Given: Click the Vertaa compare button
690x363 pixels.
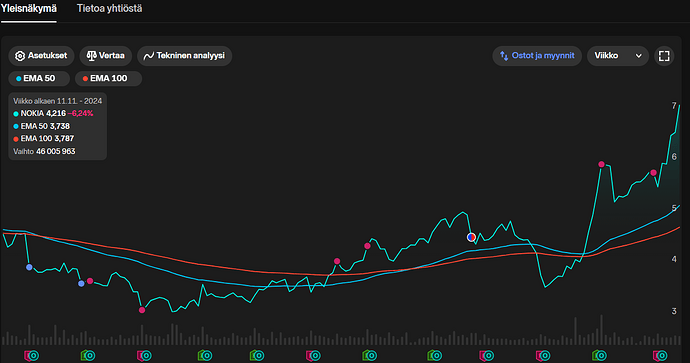Looking at the screenshot, I should tap(106, 56).
